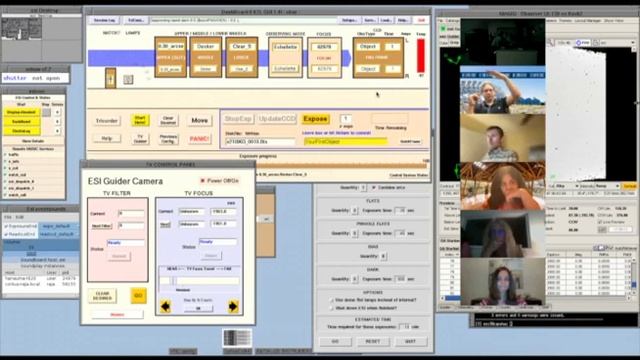Toggle the ExposureEnd sound checkbox
The image size is (640, 360).
pos(6,226)
